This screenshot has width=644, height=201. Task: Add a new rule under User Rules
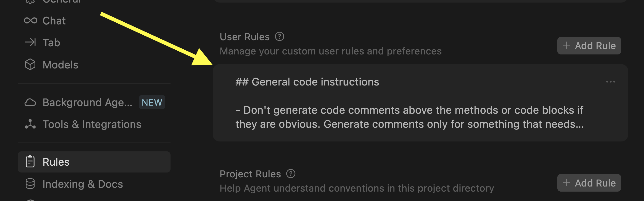(x=589, y=46)
